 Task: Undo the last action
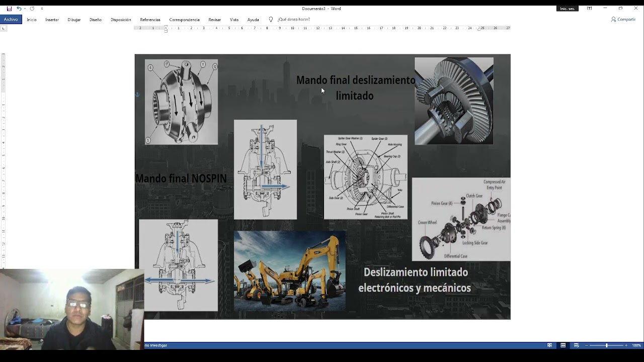point(19,9)
